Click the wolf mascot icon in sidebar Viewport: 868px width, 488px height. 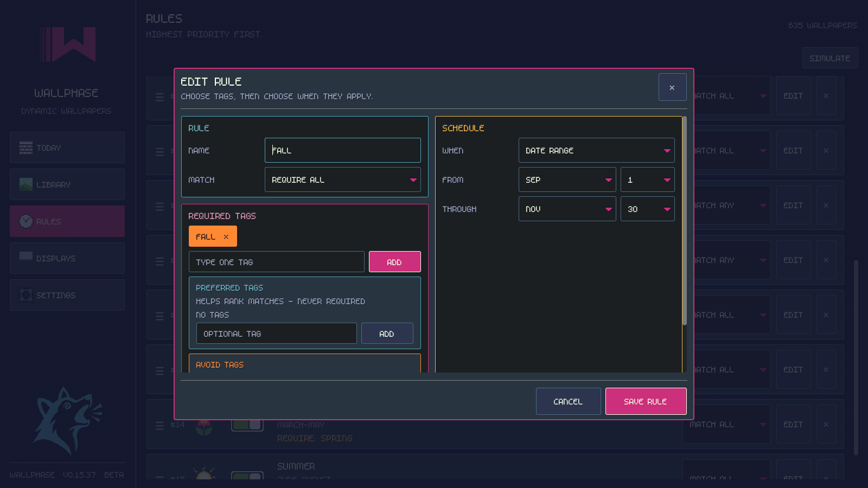click(67, 420)
